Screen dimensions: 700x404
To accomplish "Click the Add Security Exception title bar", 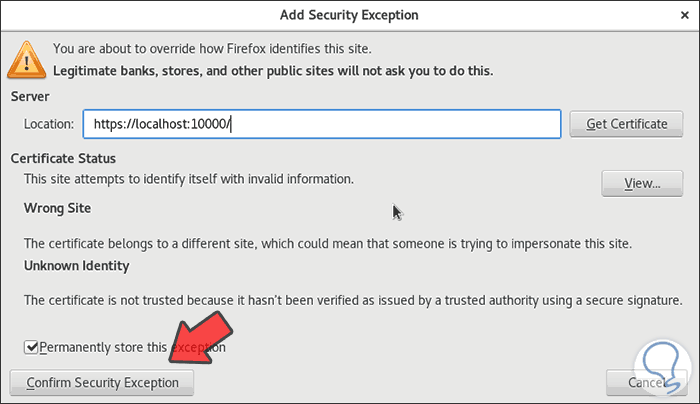I will coord(349,15).
